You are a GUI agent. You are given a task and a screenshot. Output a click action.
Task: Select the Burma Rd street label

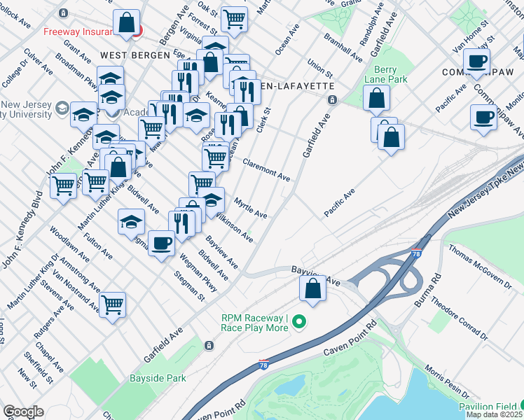428,290
